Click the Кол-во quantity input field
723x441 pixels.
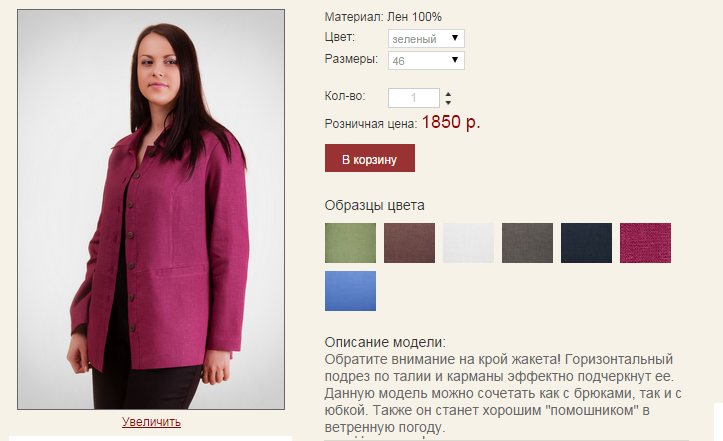414,98
